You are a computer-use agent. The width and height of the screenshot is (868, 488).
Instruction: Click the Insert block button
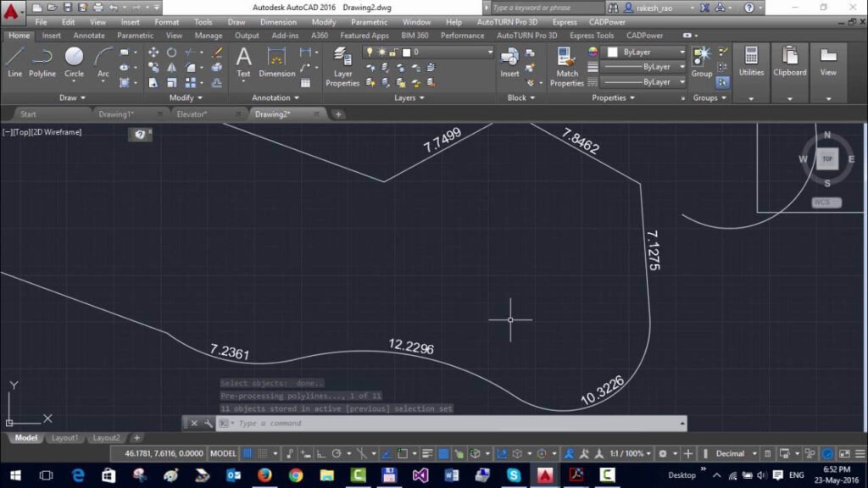pos(509,62)
